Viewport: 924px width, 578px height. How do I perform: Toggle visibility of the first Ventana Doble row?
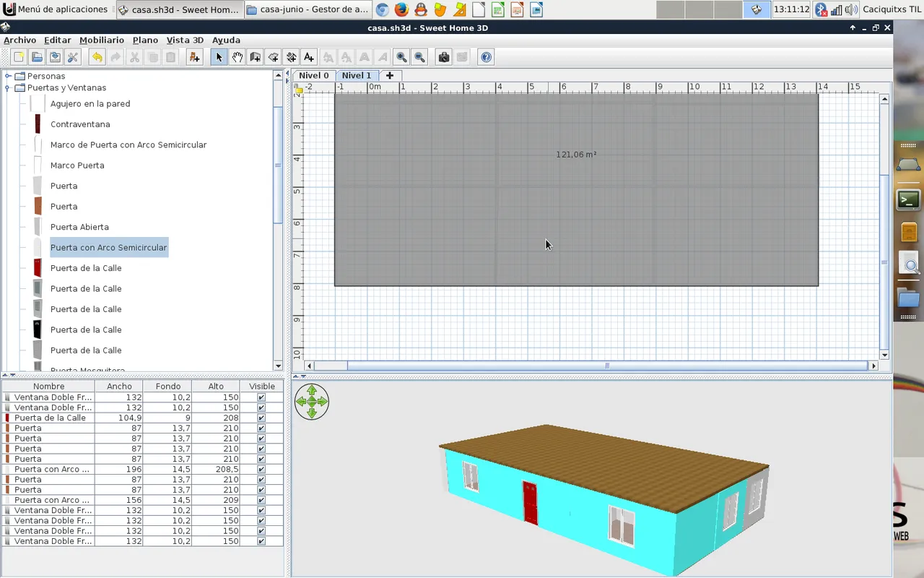click(x=261, y=397)
